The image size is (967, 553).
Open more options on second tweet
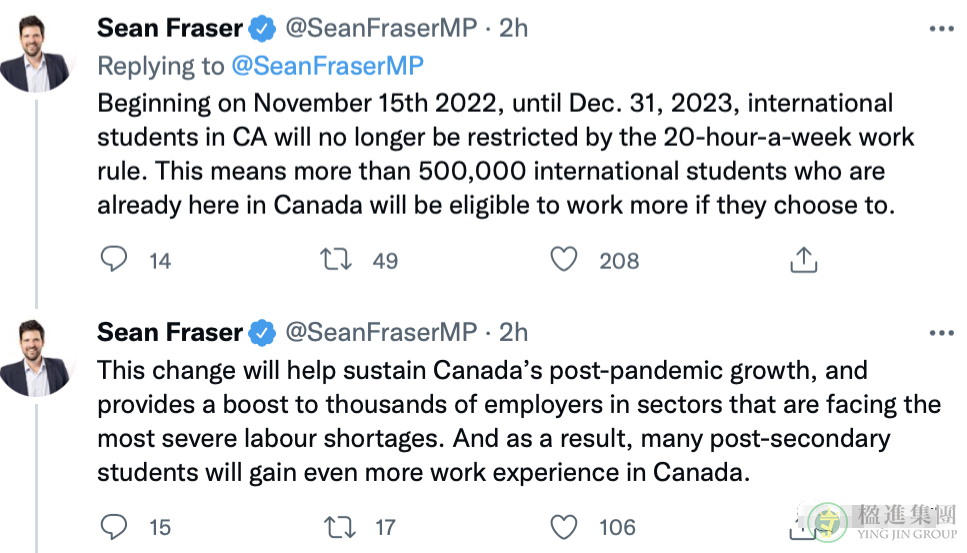point(942,334)
